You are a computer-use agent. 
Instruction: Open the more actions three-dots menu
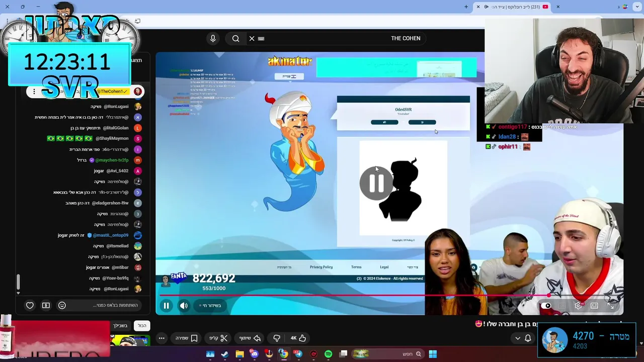162,338
